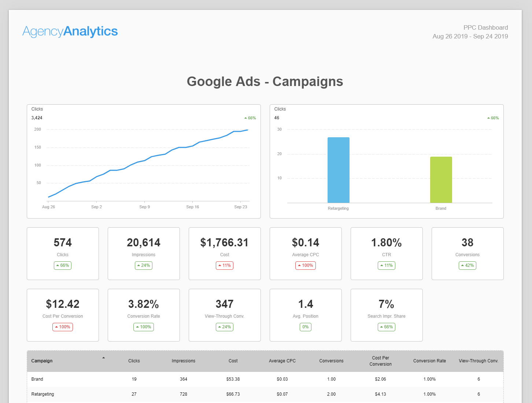The image size is (532, 403).
Task: Click the green Brand bar in chart
Action: pyautogui.click(x=441, y=180)
